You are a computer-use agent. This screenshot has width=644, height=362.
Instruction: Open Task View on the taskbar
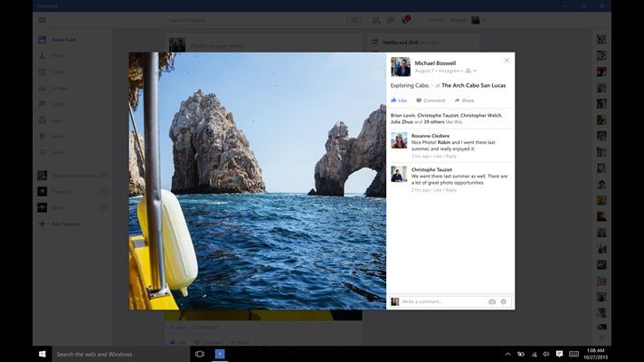click(x=200, y=354)
